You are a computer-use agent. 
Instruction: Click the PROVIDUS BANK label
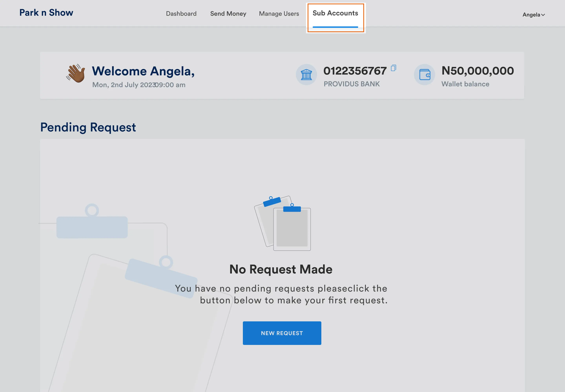tap(352, 84)
